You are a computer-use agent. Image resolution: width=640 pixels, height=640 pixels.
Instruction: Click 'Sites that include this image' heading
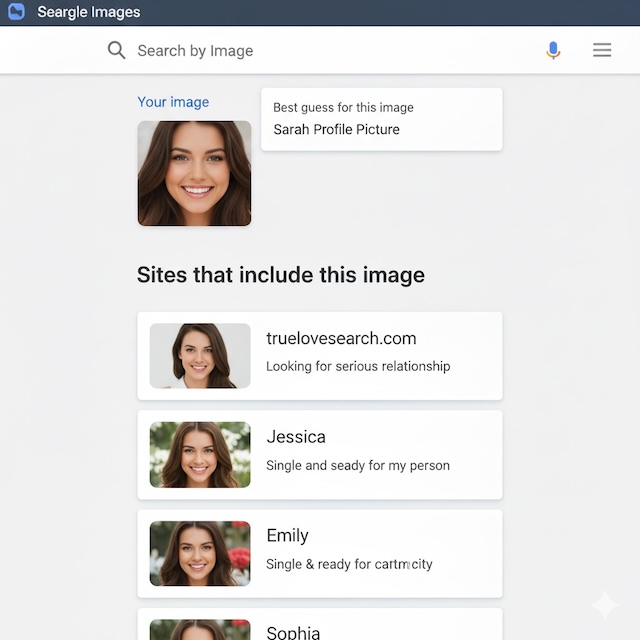point(281,274)
